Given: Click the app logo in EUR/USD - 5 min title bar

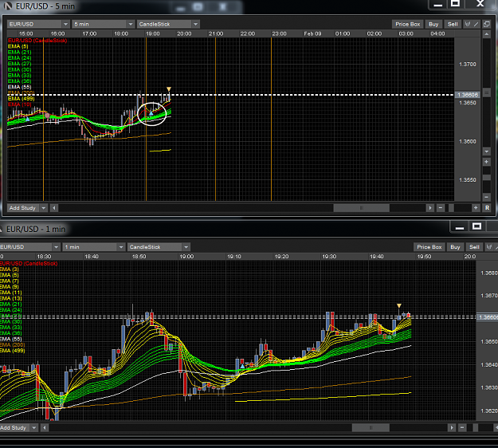Looking at the screenshot, I should (x=8, y=6).
